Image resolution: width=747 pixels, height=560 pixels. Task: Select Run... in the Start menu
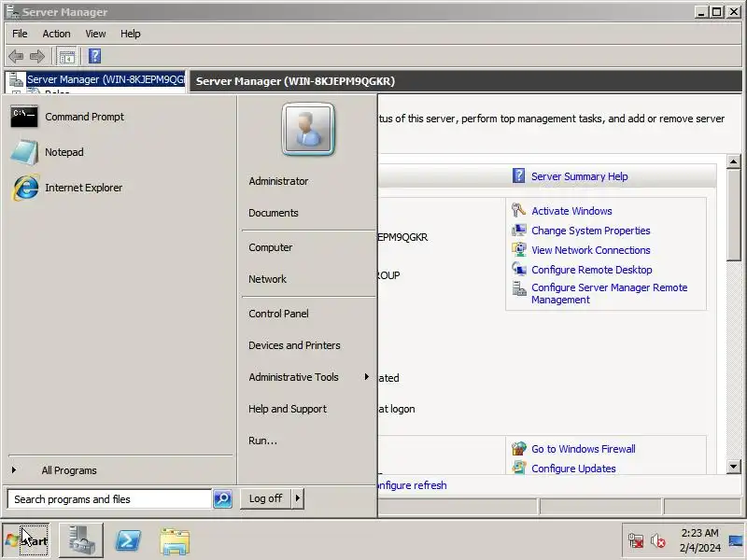tap(262, 441)
